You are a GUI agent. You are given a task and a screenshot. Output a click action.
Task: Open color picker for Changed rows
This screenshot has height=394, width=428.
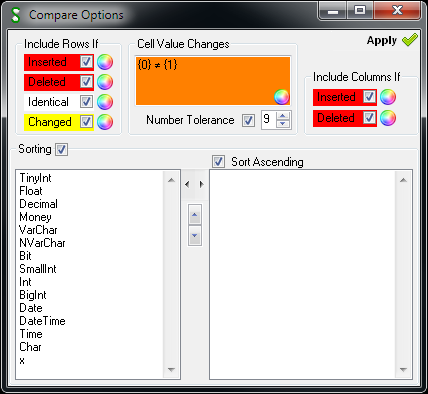click(x=105, y=122)
